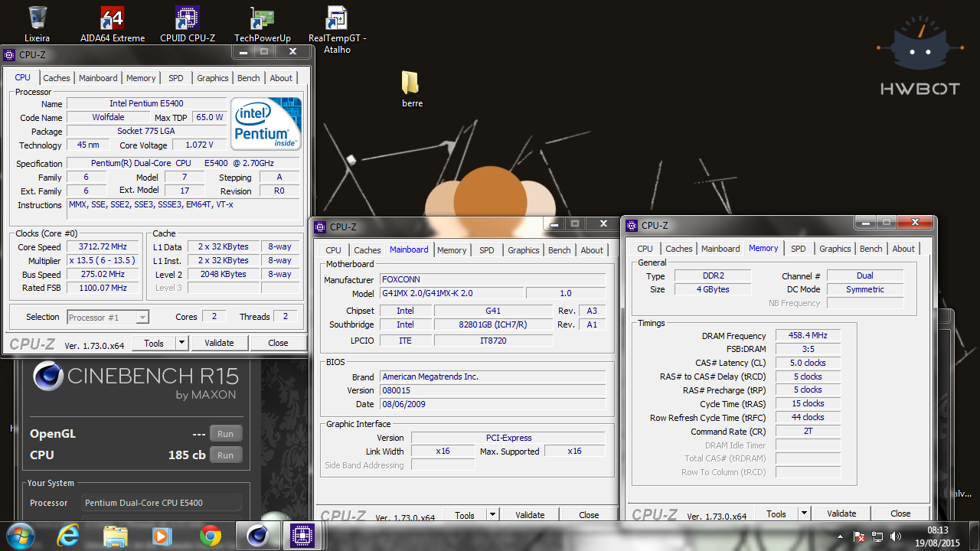Click Validate in the Memory window

[841, 514]
